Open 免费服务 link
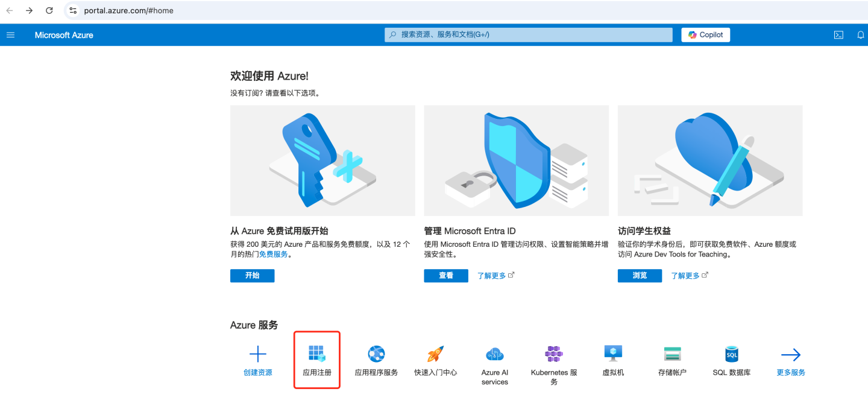This screenshot has width=868, height=406. tap(274, 255)
